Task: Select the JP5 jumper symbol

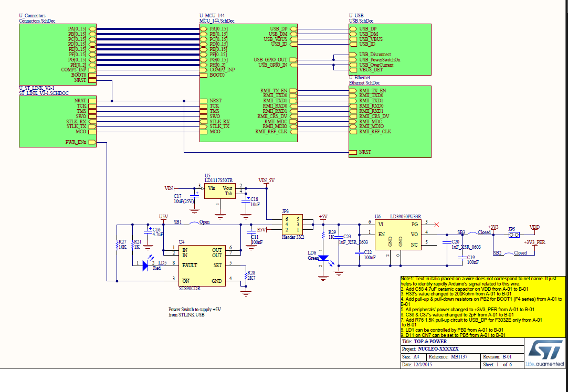Action: [513, 235]
